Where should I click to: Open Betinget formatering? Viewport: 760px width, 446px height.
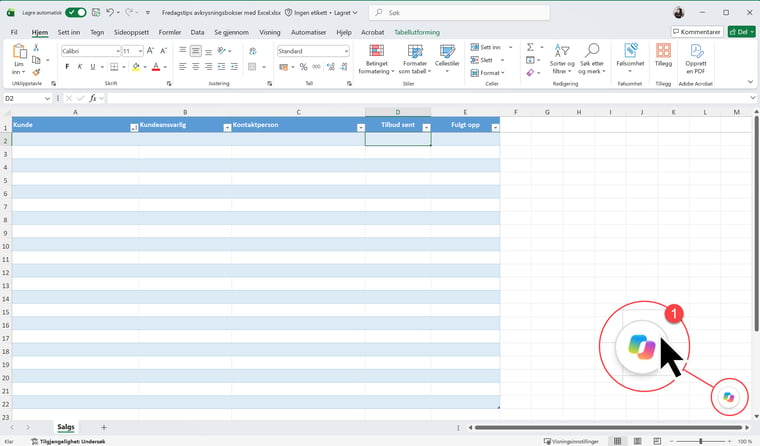(377, 59)
